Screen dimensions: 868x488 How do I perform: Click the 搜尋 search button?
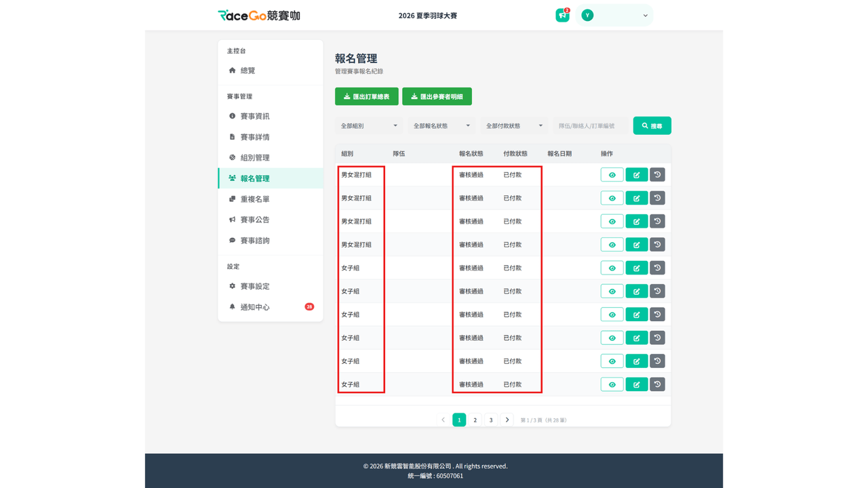[652, 125]
